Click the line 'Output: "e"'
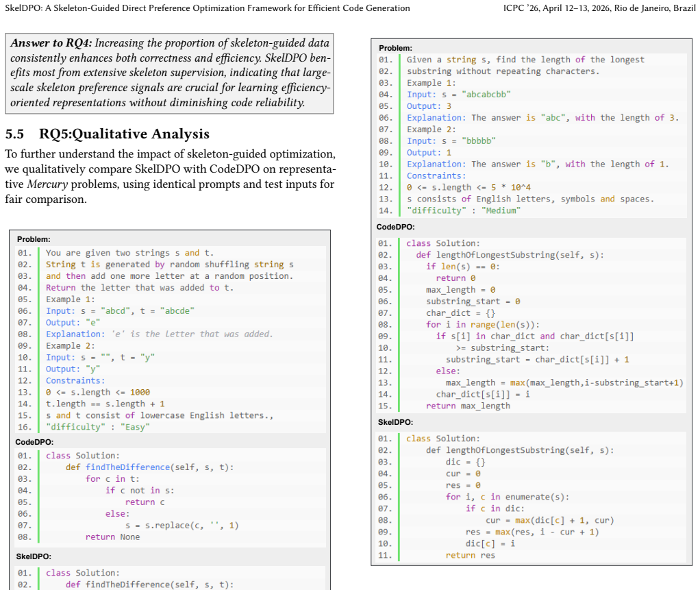The height and width of the screenshot is (590, 700). click(73, 323)
